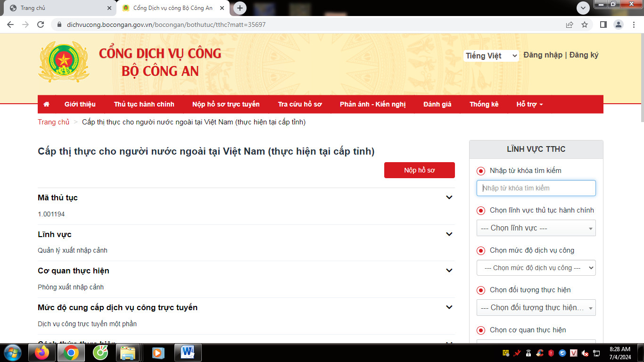Click the Chrome taskbar icon
644x362 pixels.
click(71, 353)
